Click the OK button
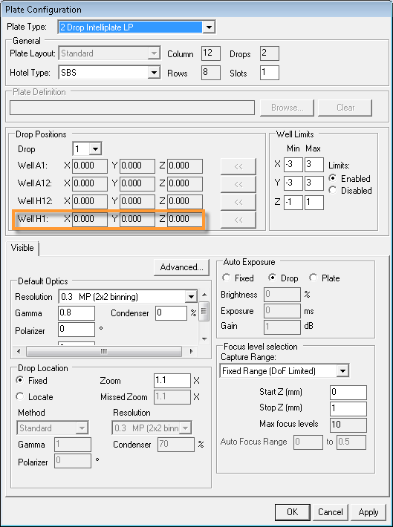The height and width of the screenshot is (527, 393). click(x=292, y=512)
